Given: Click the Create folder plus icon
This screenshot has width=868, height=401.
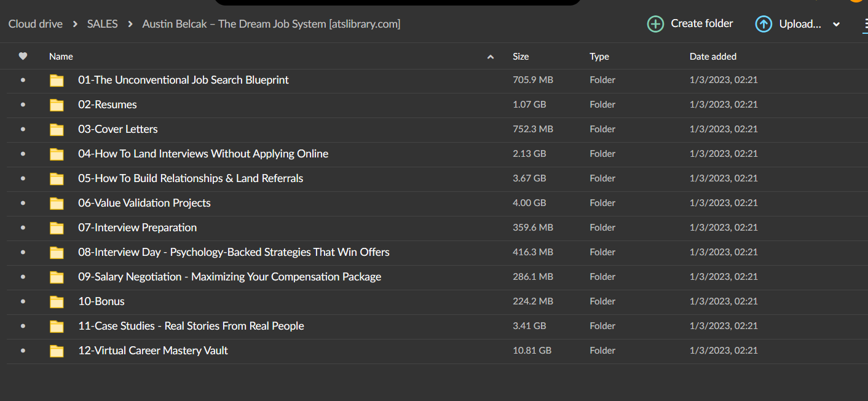Looking at the screenshot, I should (x=655, y=24).
